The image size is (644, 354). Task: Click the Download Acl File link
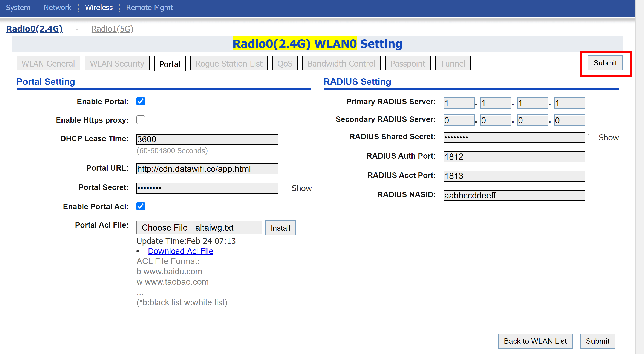pos(181,251)
